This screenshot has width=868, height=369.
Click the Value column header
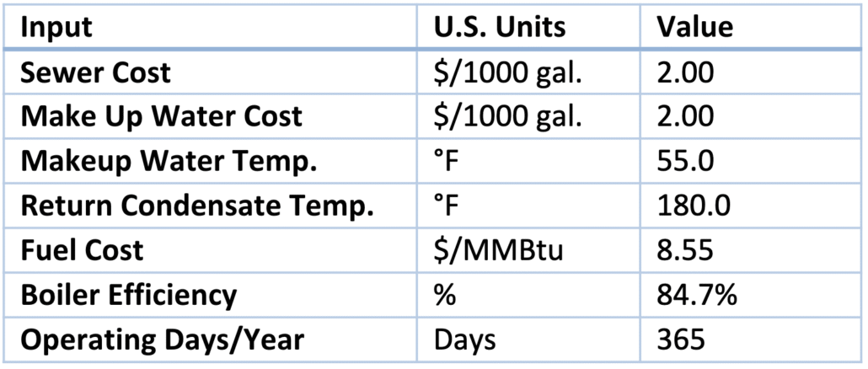tap(695, 28)
